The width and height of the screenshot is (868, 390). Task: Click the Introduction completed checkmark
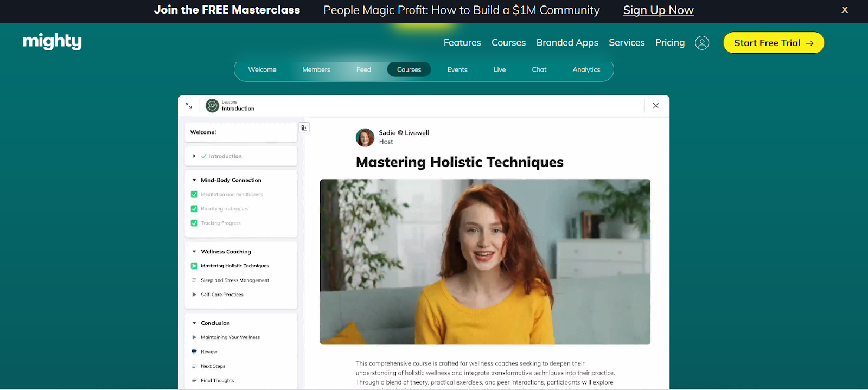click(x=204, y=156)
